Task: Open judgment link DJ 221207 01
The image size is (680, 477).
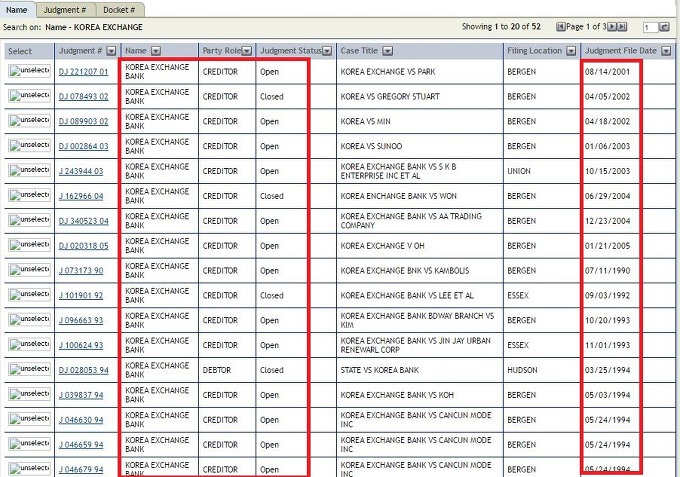Action: 83,72
